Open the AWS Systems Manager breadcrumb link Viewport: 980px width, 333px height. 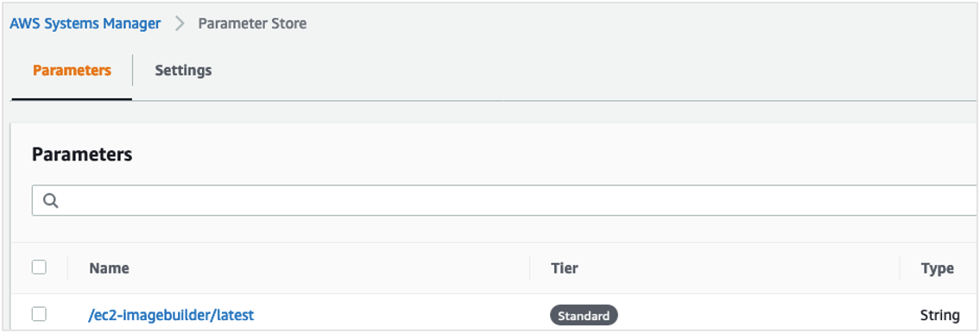[x=85, y=24]
